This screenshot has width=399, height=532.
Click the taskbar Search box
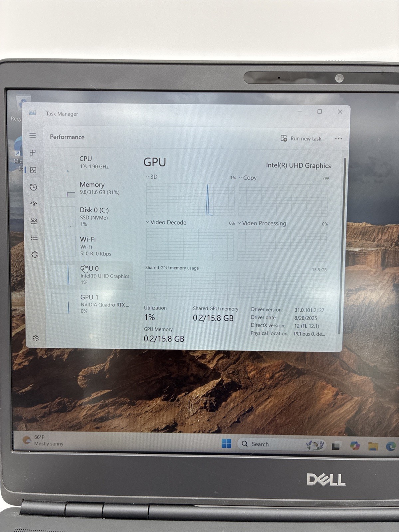282,444
